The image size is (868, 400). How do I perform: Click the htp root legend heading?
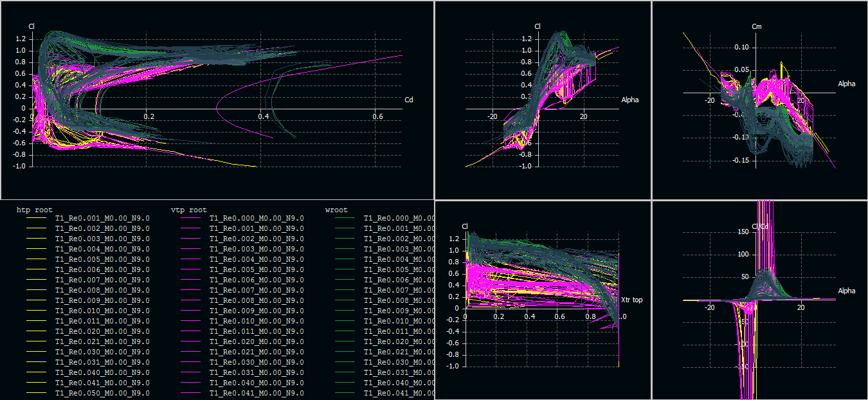pyautogui.click(x=34, y=210)
